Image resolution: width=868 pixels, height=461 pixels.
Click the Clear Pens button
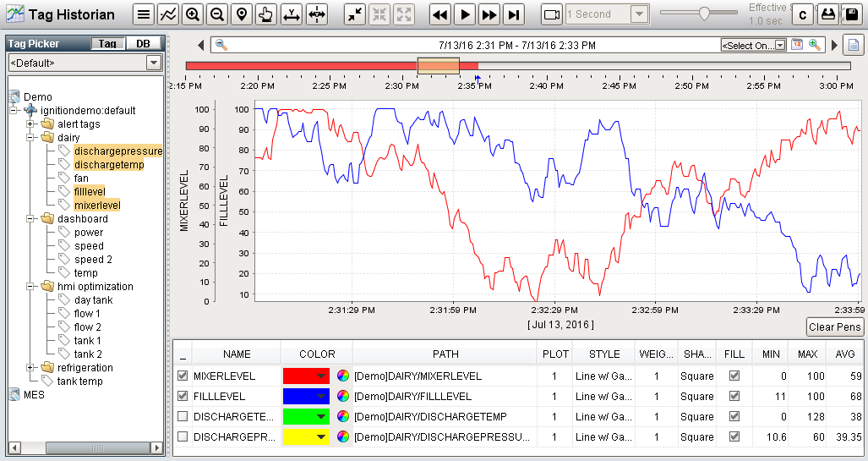(x=834, y=327)
